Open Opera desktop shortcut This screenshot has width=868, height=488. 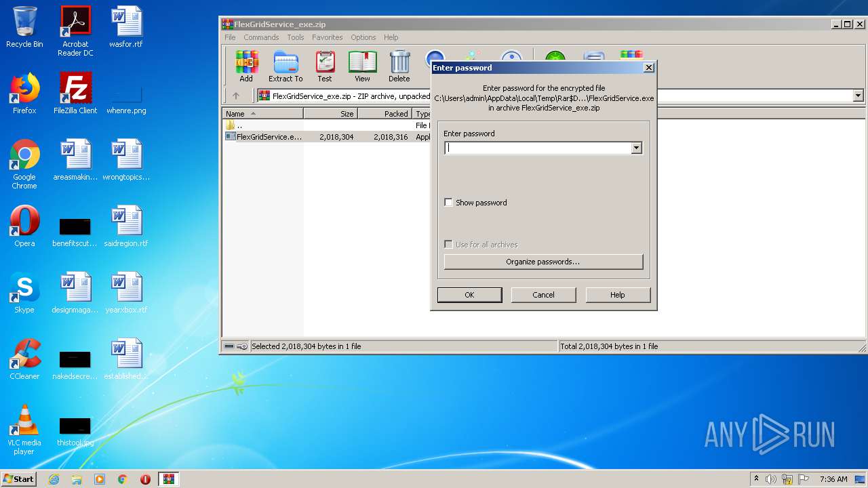click(24, 226)
